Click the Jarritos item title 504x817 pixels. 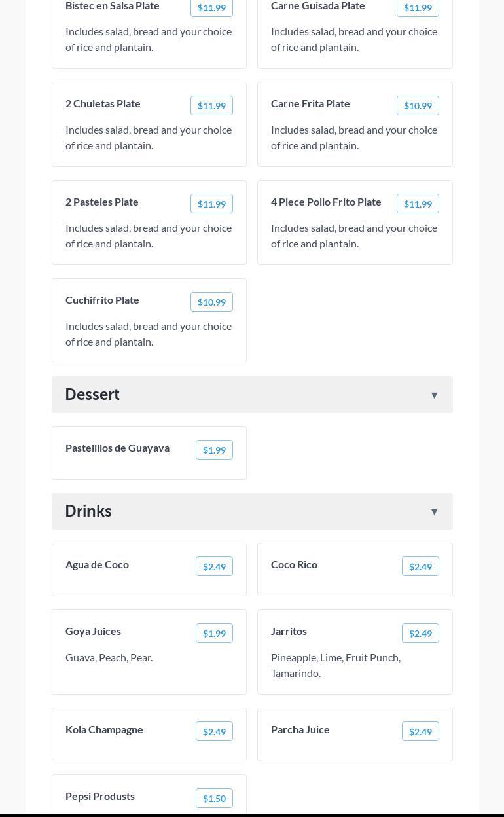(289, 631)
